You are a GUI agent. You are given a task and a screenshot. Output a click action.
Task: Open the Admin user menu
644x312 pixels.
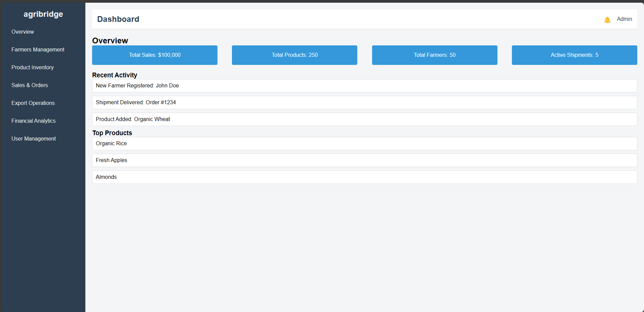(624, 19)
